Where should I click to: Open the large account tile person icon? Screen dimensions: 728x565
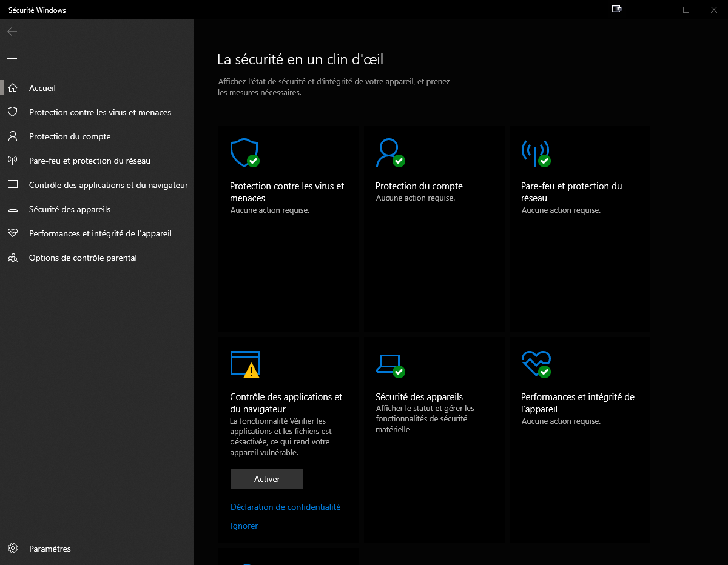(x=390, y=153)
